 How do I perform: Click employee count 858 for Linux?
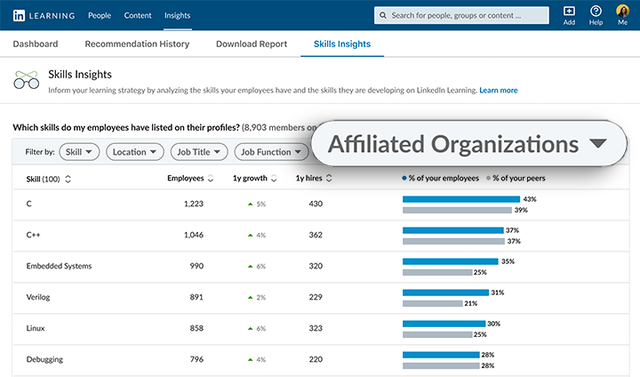pyautogui.click(x=196, y=328)
